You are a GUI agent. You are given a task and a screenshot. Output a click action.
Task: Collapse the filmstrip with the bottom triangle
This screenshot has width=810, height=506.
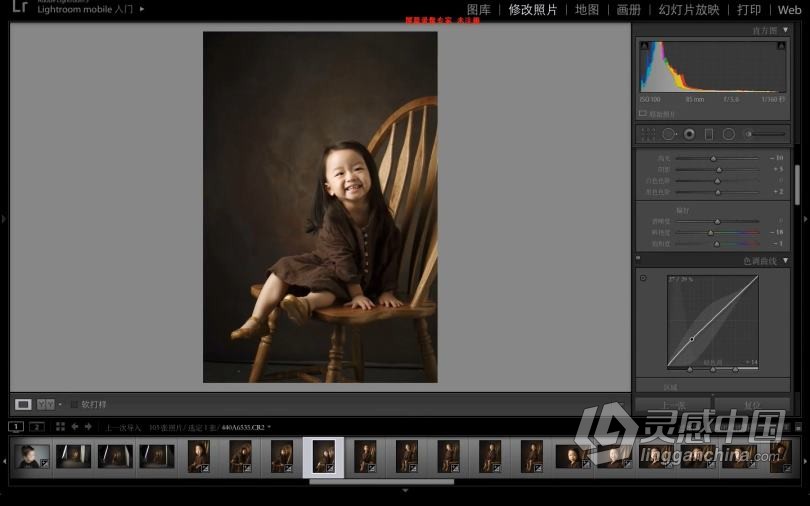pyautogui.click(x=405, y=490)
